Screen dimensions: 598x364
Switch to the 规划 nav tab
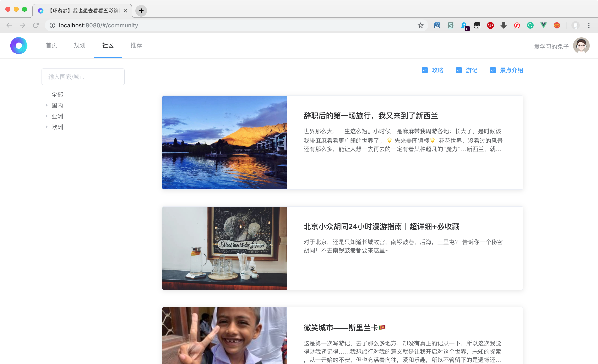(80, 45)
